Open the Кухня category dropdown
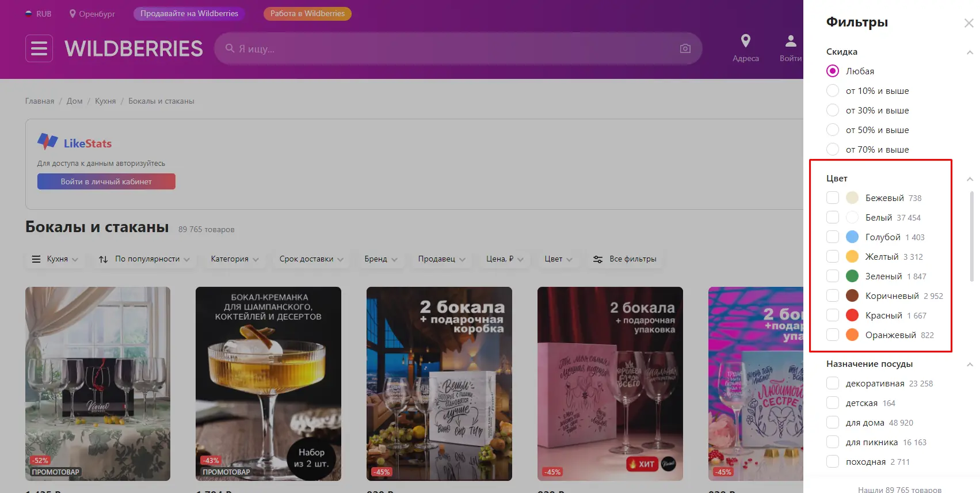980x493 pixels. click(x=55, y=259)
